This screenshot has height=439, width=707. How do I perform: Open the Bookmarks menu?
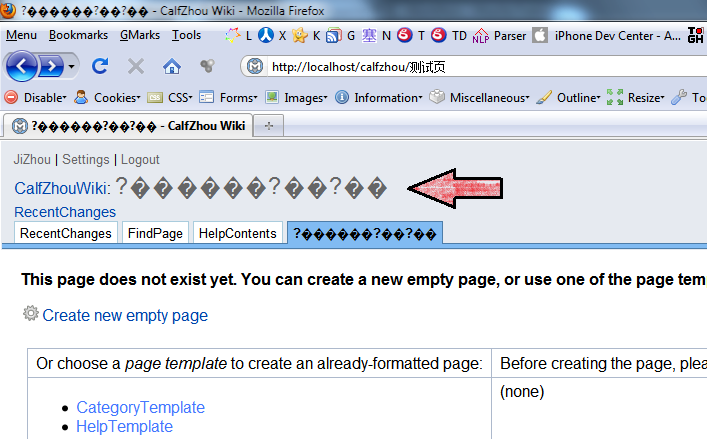click(x=78, y=35)
